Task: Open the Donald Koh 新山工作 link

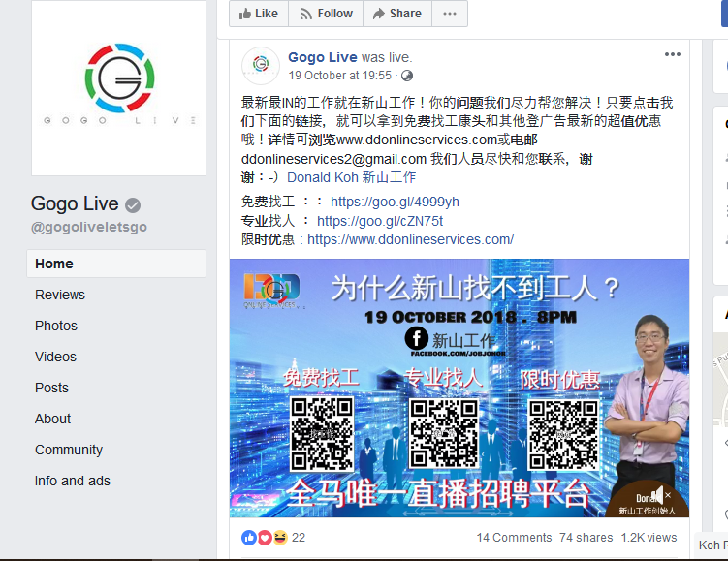Action: click(351, 177)
